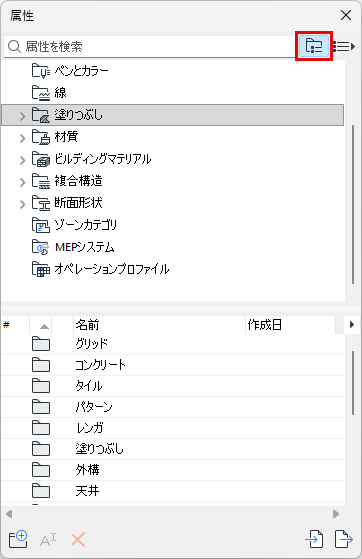Click the 属性を検索 search field

pyautogui.click(x=149, y=46)
